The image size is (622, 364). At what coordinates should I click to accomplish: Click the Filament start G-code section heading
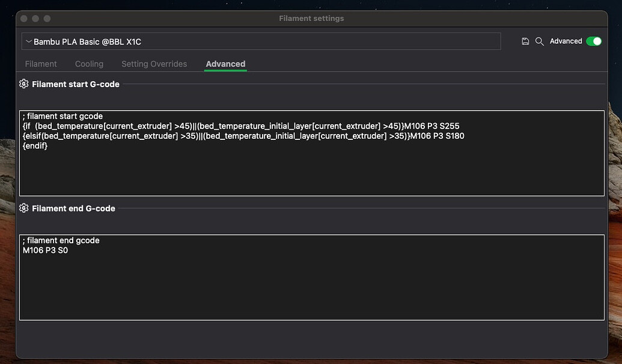pos(75,84)
